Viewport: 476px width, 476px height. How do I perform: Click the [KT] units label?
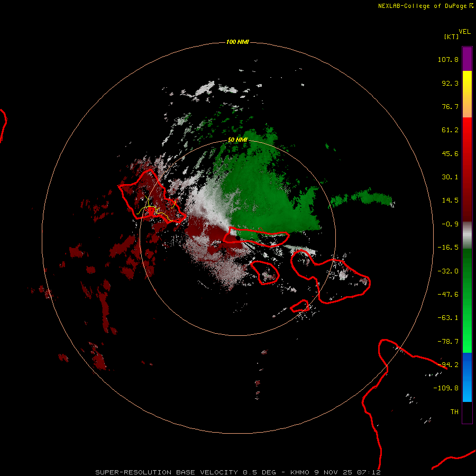click(451, 36)
